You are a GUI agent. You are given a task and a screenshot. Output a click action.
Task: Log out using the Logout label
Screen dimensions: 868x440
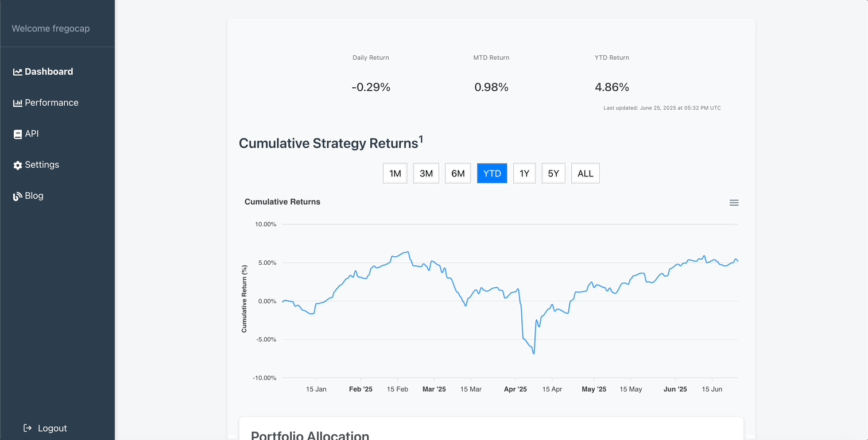[x=52, y=429]
